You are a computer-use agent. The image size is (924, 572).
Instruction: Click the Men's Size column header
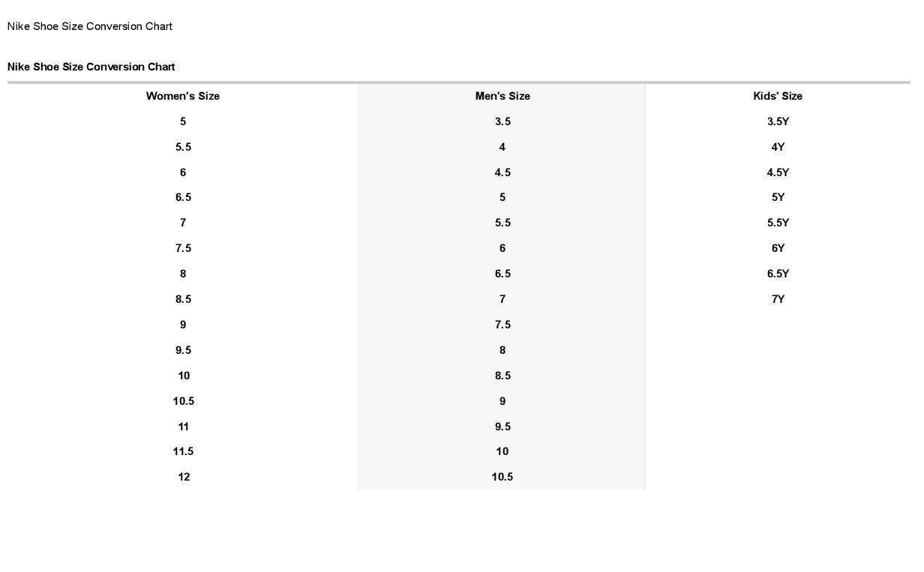(502, 96)
